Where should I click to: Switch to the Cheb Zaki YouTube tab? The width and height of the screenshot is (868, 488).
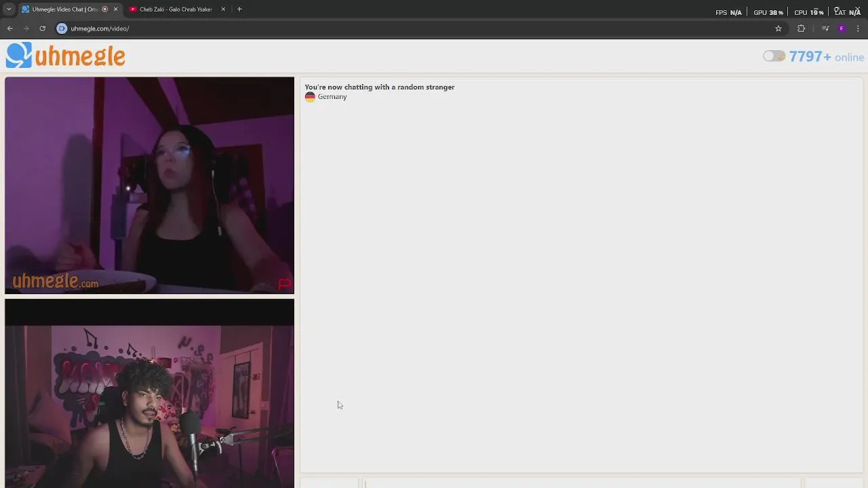[x=176, y=9]
